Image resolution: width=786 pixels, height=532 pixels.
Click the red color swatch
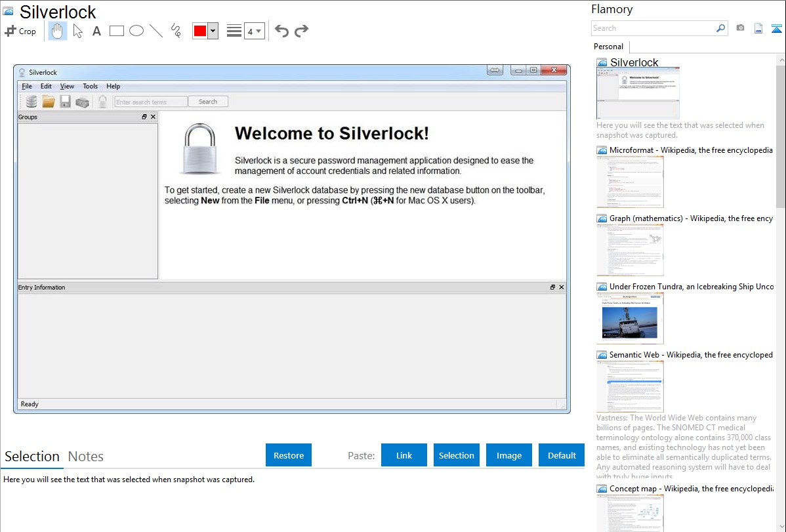tap(200, 31)
